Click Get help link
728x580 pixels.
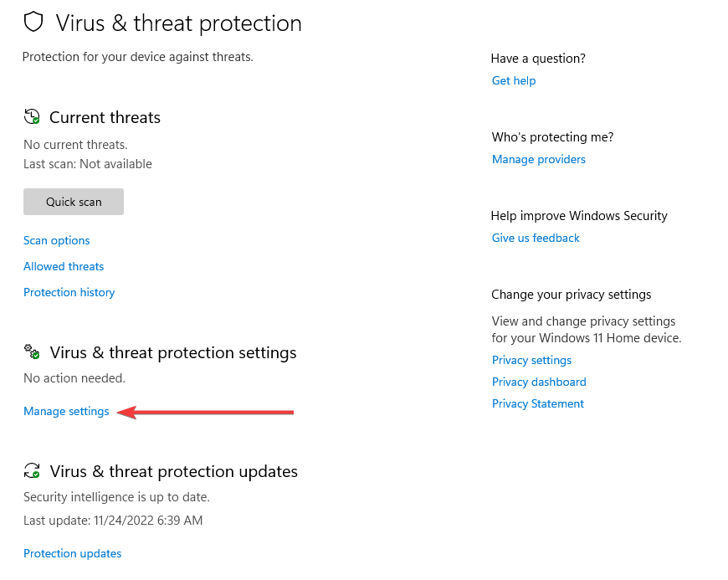[x=514, y=81]
